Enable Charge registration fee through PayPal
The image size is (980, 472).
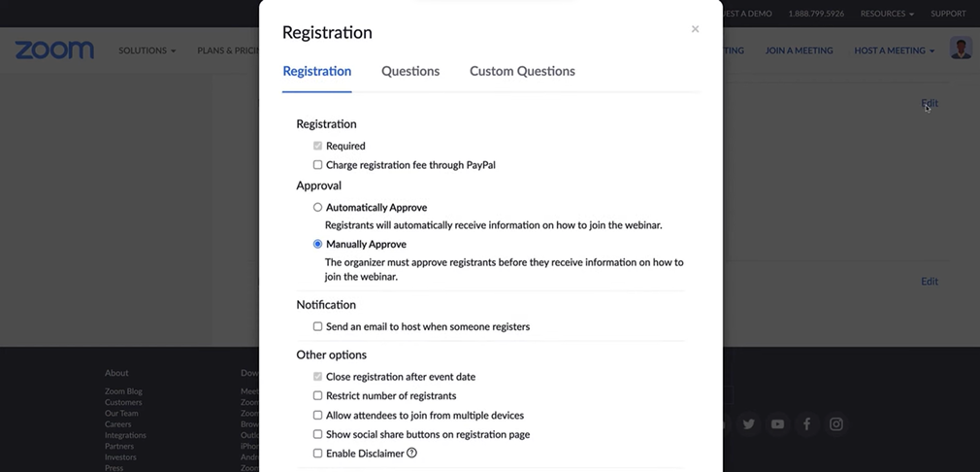pos(317,165)
